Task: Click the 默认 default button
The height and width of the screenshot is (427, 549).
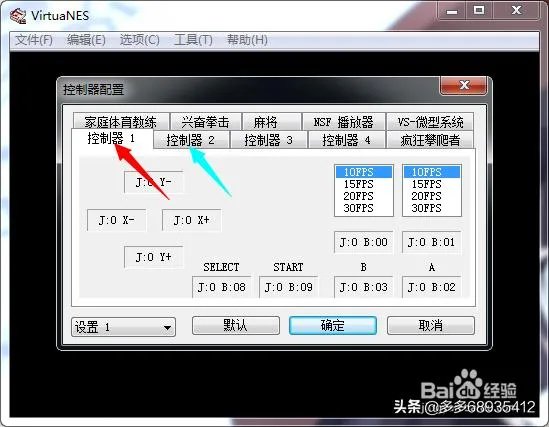Action: point(236,326)
